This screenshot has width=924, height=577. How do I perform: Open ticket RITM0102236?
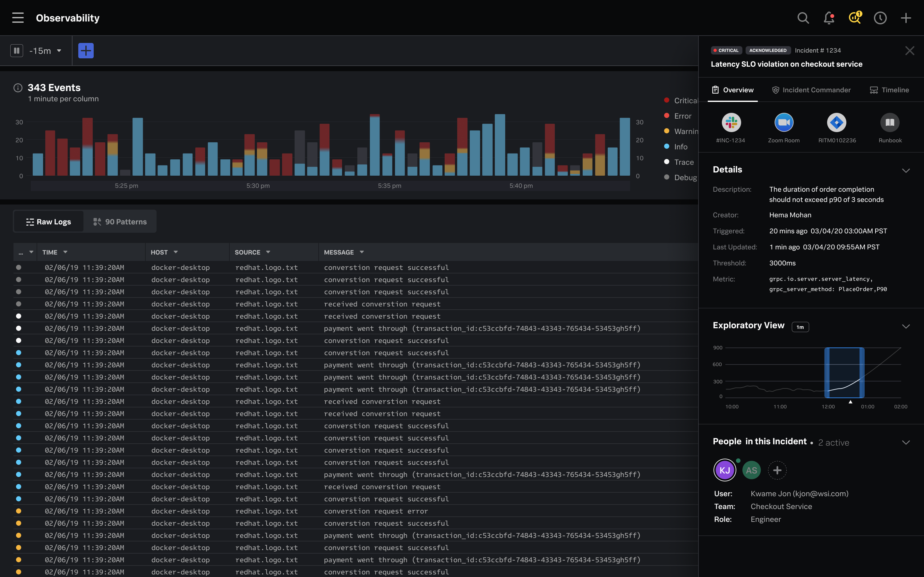click(836, 122)
